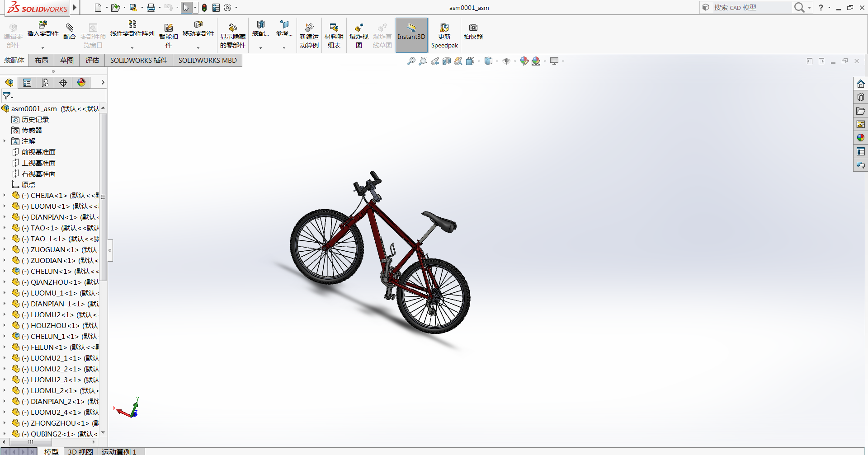
Task: Switch to the SOLIDWORKS MBD ribbon tab
Action: click(x=208, y=60)
